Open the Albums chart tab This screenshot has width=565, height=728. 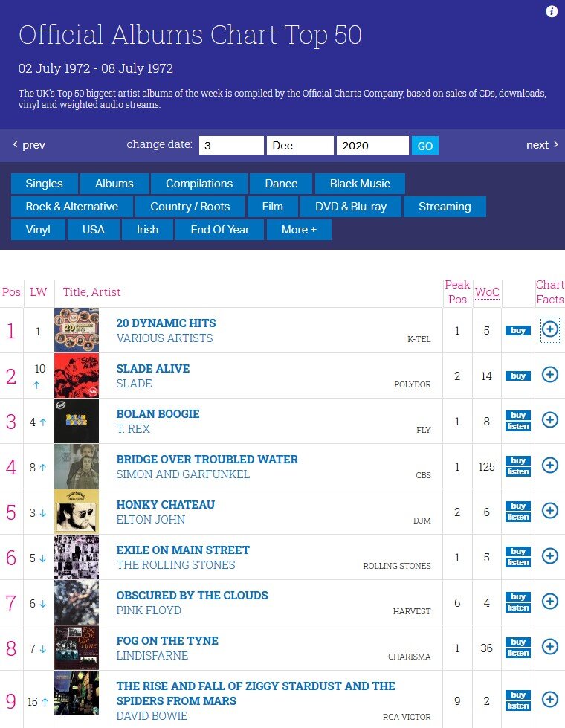click(x=114, y=184)
